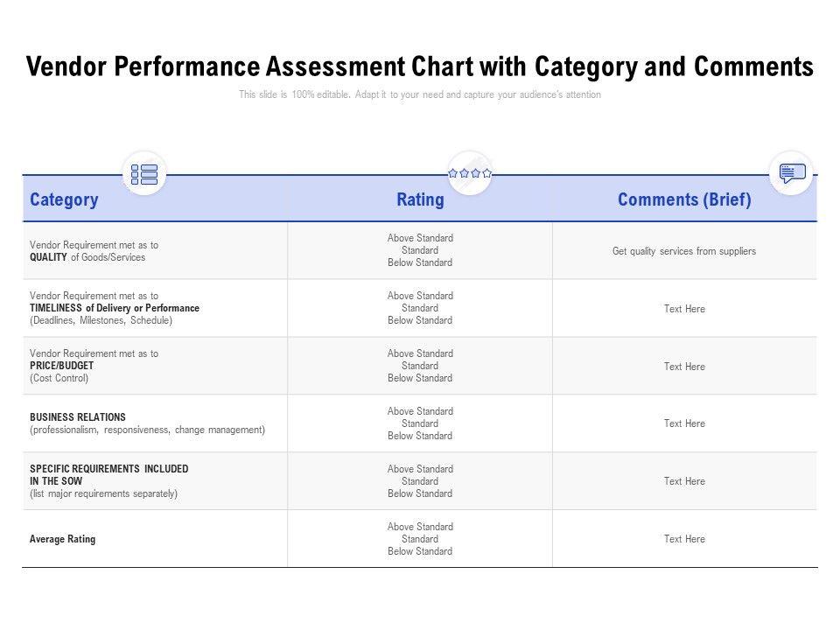The width and height of the screenshot is (840, 630).
Task: Click "Get quality services from suppliers" comment
Action: (x=684, y=251)
